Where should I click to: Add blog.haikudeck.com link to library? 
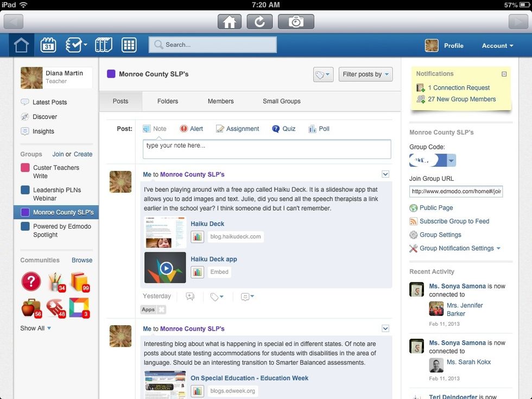tap(197, 237)
